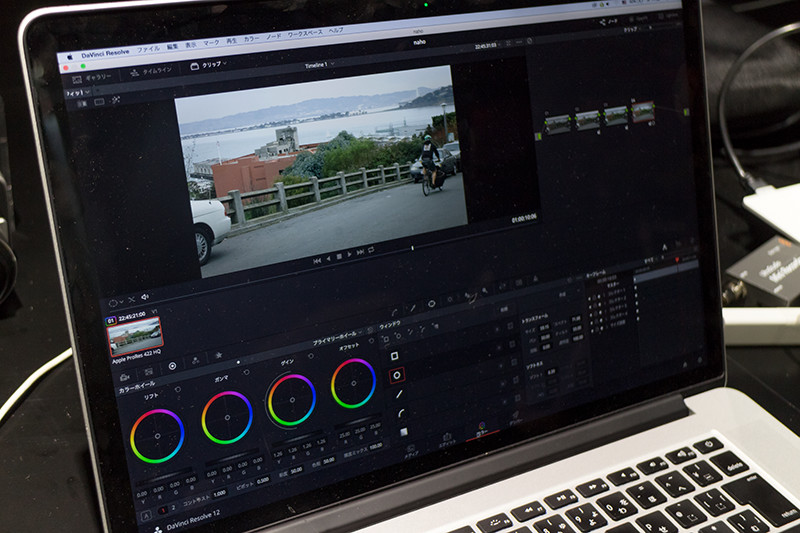Open the ヘルプ menu

[x=336, y=31]
